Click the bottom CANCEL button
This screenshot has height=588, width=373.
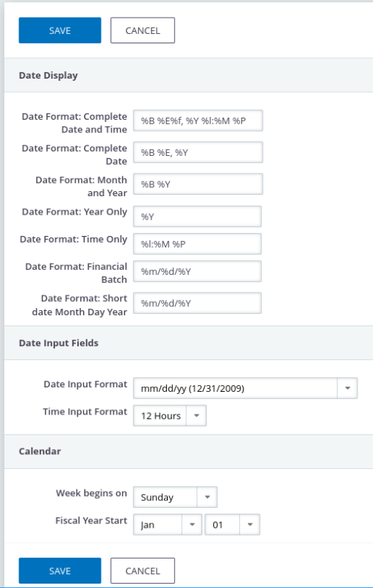[143, 571]
